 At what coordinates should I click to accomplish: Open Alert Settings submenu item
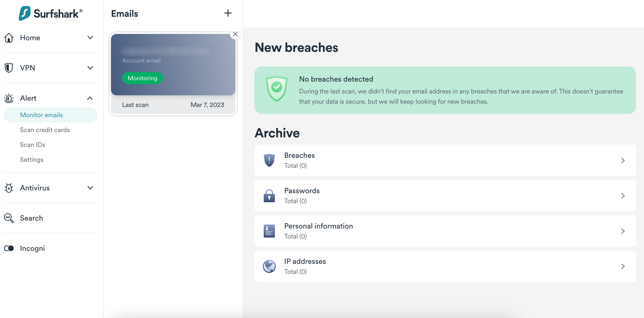[32, 160]
